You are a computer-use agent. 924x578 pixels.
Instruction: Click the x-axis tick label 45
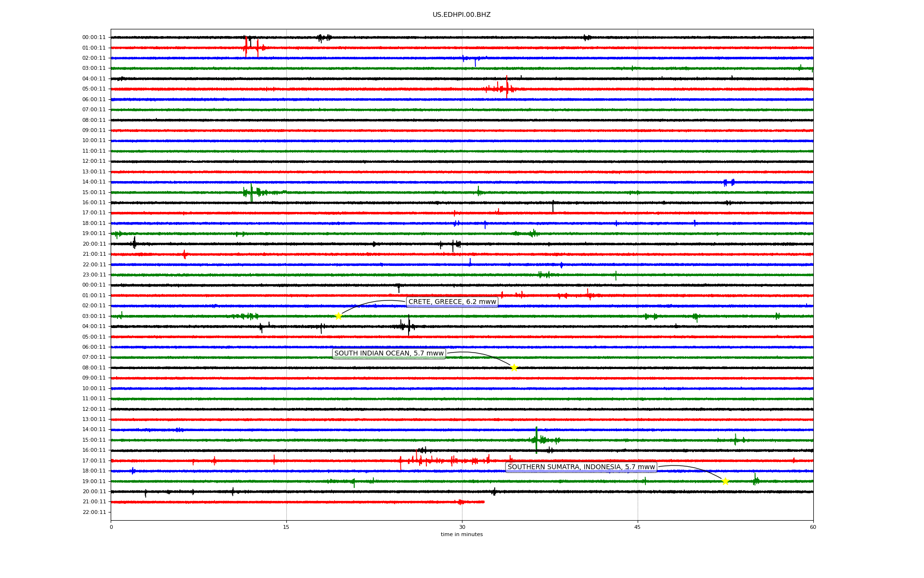coord(638,527)
